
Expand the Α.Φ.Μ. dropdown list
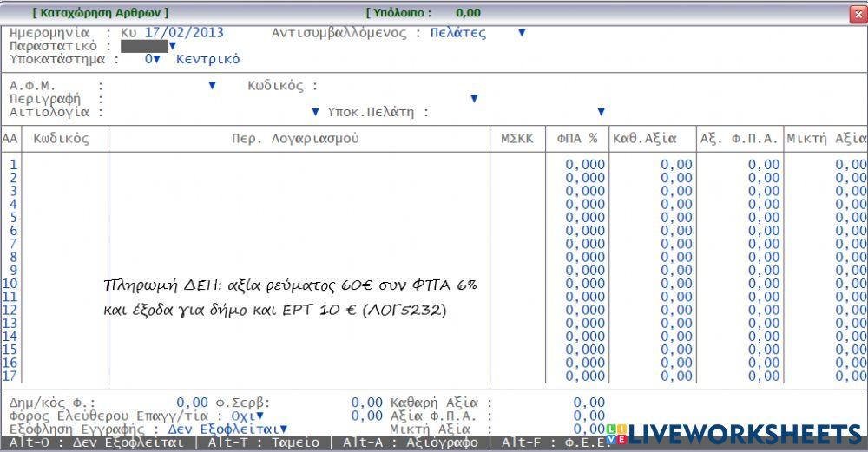click(x=212, y=86)
